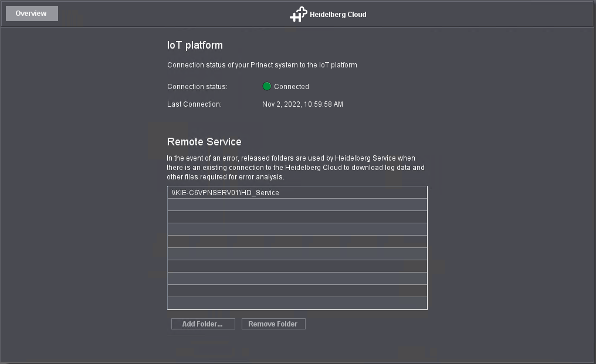The height and width of the screenshot is (364, 596).
Task: Click the Remote Service description paragraph
Action: (x=296, y=168)
